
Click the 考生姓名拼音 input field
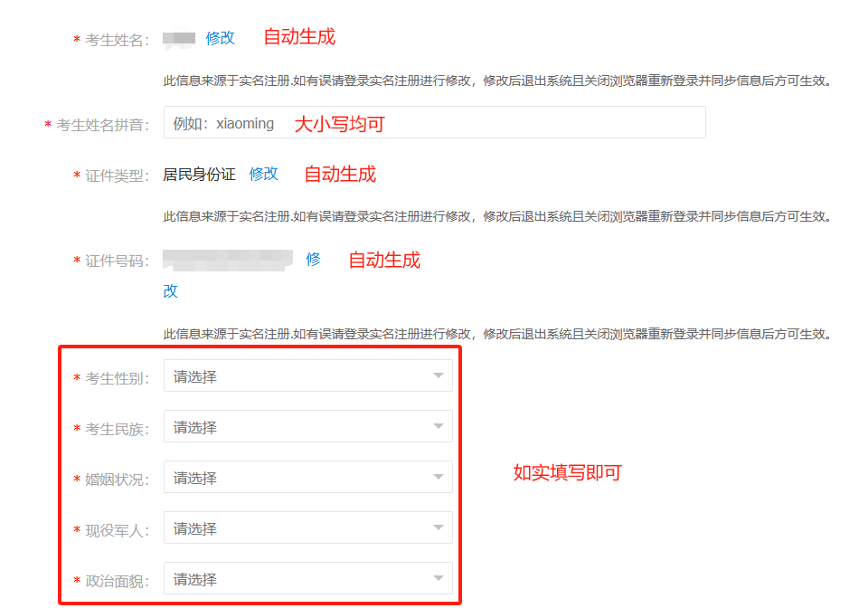pos(362,124)
